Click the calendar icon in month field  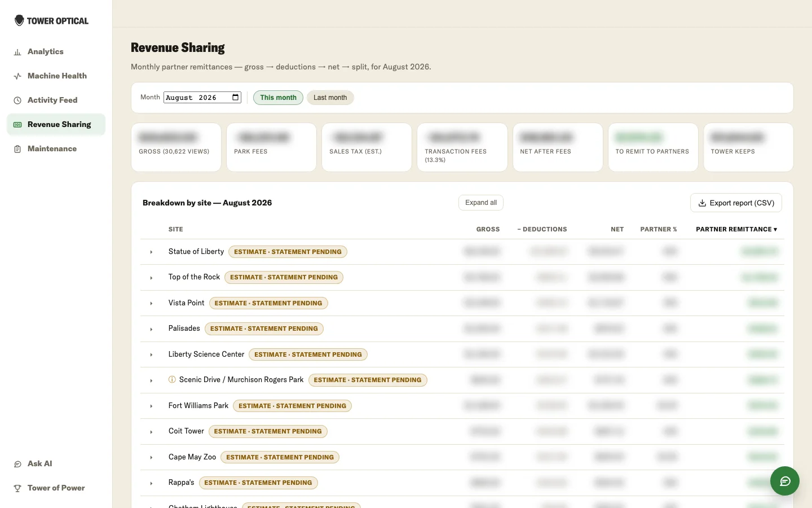(x=235, y=97)
